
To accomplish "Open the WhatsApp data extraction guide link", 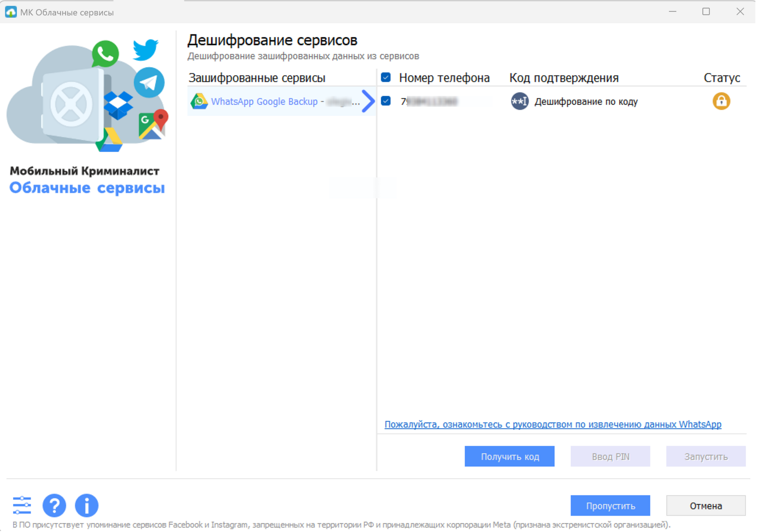I will (553, 425).
